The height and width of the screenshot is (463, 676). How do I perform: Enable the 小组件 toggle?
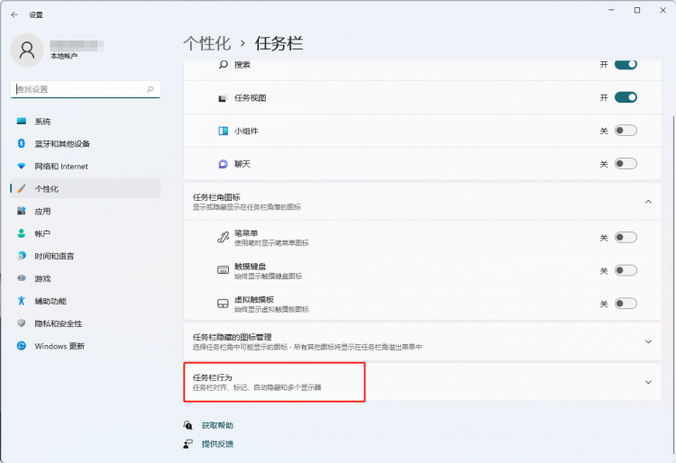[x=626, y=130]
